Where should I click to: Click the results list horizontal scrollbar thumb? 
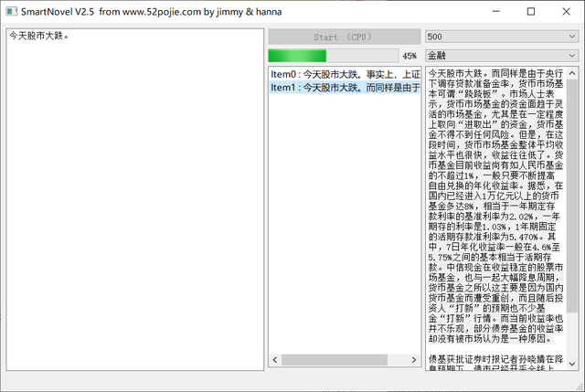335,359
